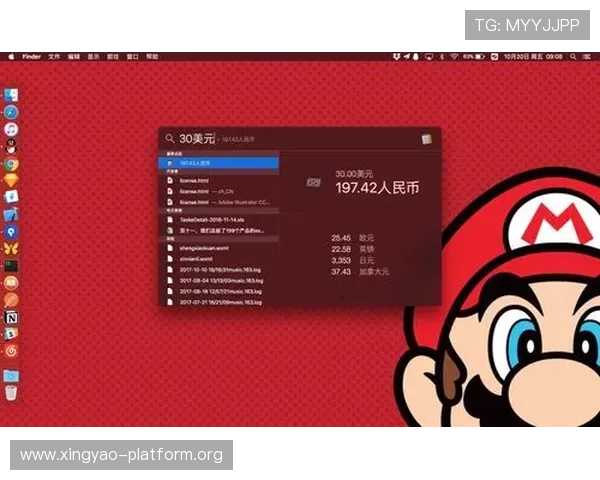Click the 25.45 欧元 conversion line

[x=352, y=238]
